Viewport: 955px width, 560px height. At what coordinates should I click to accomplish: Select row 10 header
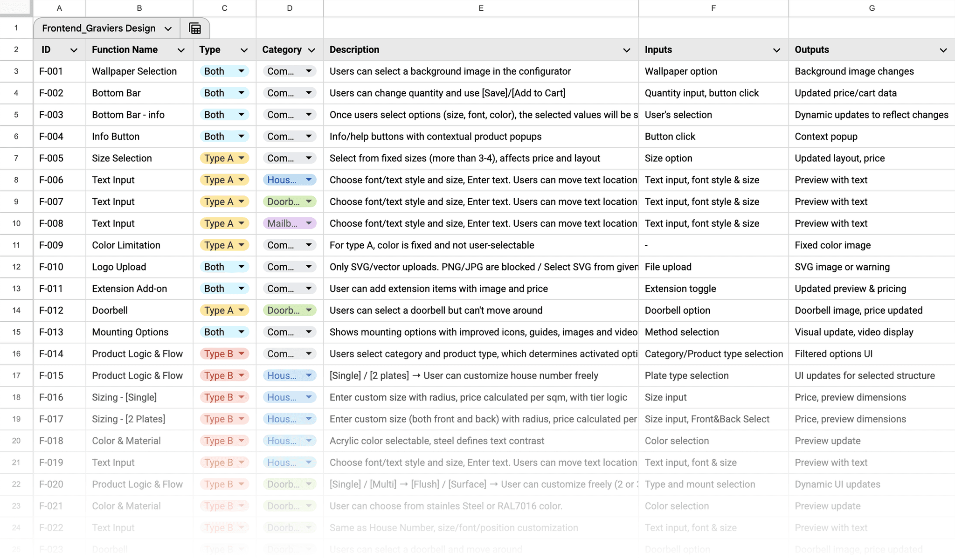(16, 223)
